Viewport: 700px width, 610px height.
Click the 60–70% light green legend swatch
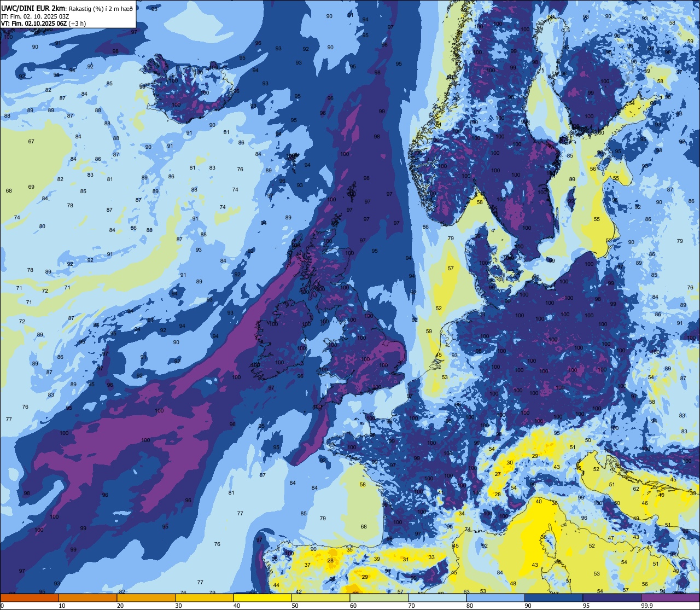pyautogui.click(x=379, y=597)
